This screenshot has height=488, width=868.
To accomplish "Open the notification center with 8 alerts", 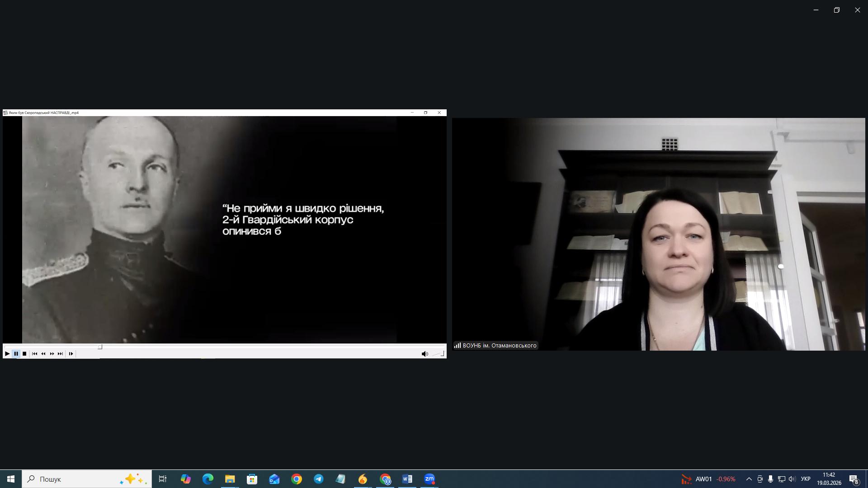I will [x=854, y=479].
